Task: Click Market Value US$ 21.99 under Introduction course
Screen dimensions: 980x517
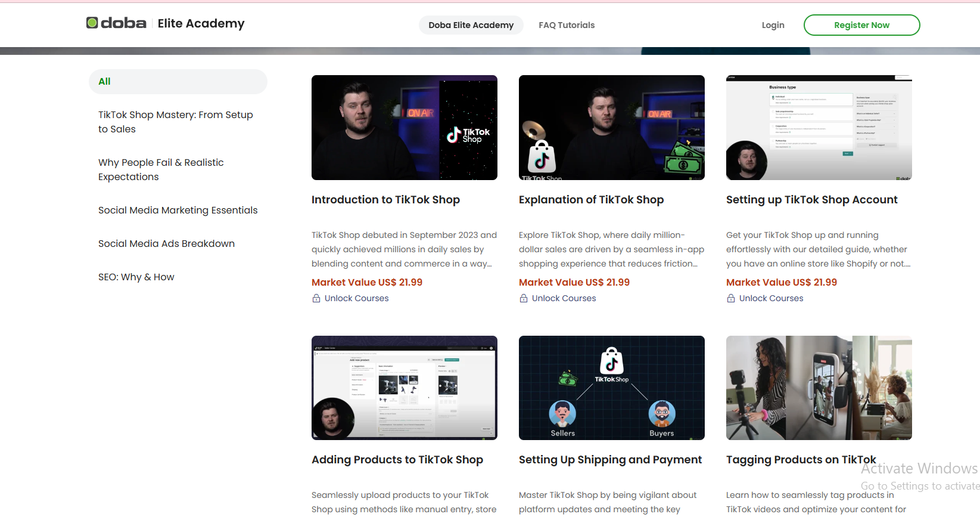Action: (x=367, y=282)
